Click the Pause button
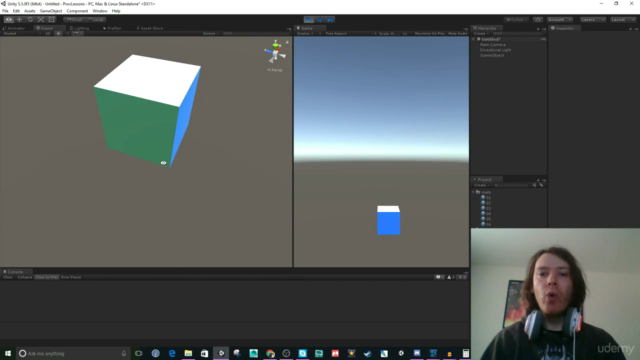Image resolution: width=640 pixels, height=360 pixels. [x=320, y=20]
